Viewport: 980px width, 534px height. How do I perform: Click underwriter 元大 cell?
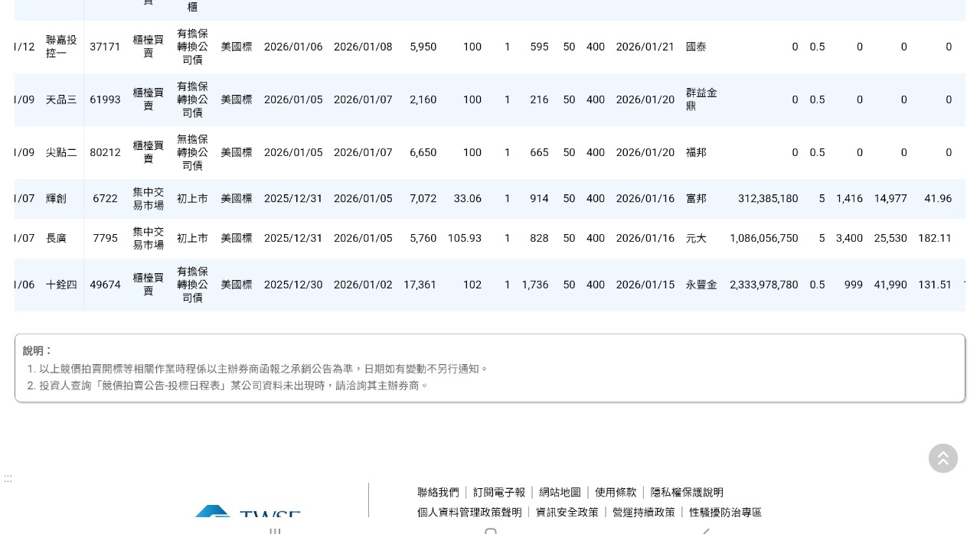696,238
